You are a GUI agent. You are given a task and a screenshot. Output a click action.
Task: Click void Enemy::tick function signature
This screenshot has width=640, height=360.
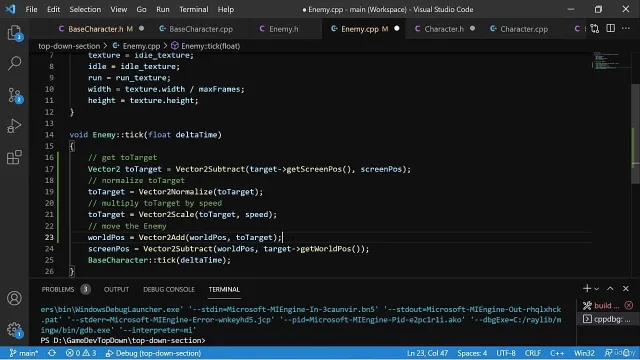145,135
